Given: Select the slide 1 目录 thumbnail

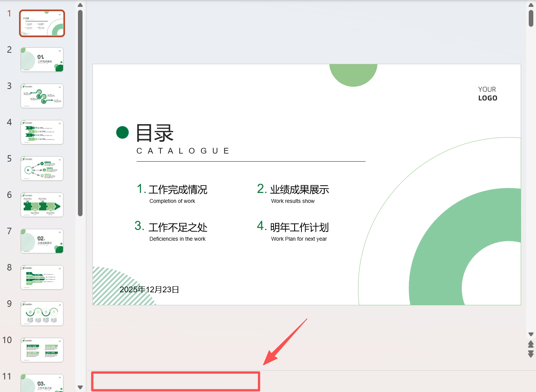Looking at the screenshot, I should pos(42,23).
